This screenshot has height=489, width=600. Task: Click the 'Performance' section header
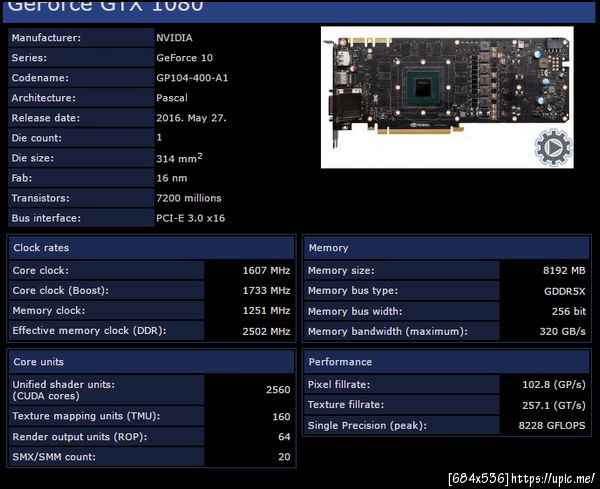[447, 362]
